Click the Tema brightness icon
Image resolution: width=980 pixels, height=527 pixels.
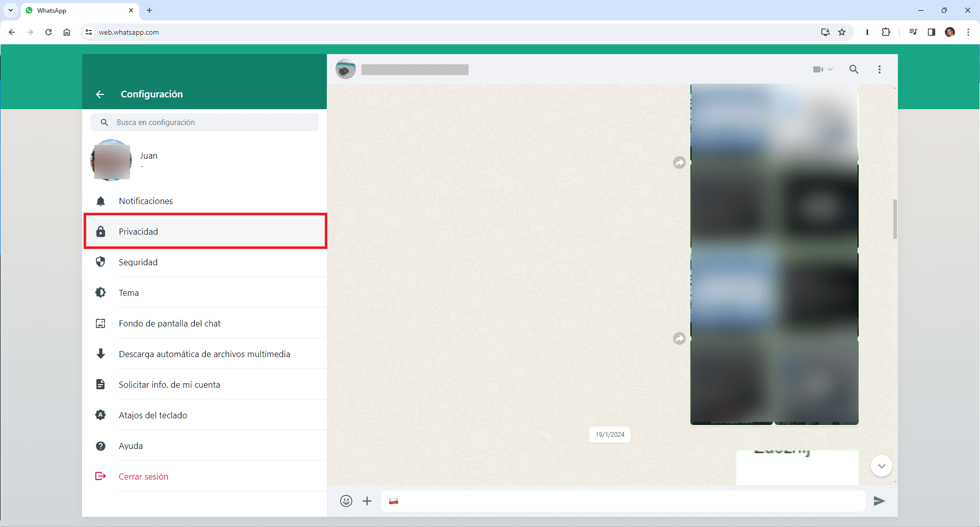pos(101,293)
